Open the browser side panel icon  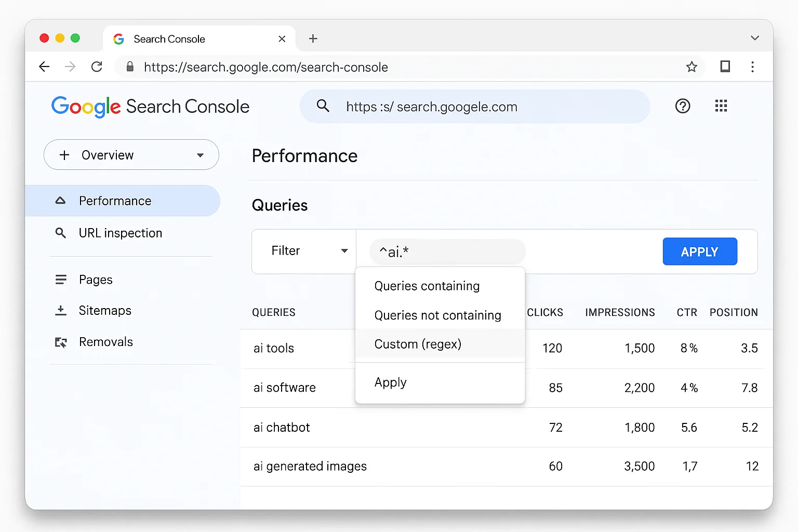[x=725, y=67]
